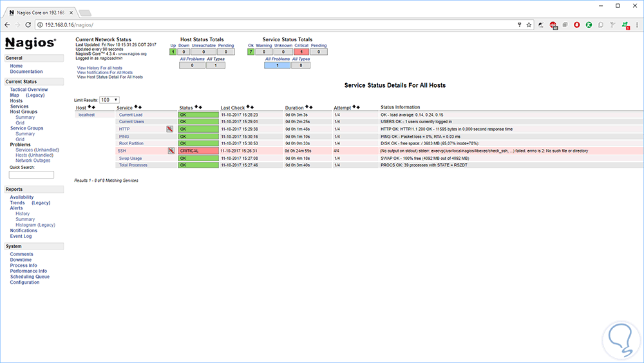Click the red Opera extension icon
This screenshot has width=644, height=363.
(x=576, y=25)
